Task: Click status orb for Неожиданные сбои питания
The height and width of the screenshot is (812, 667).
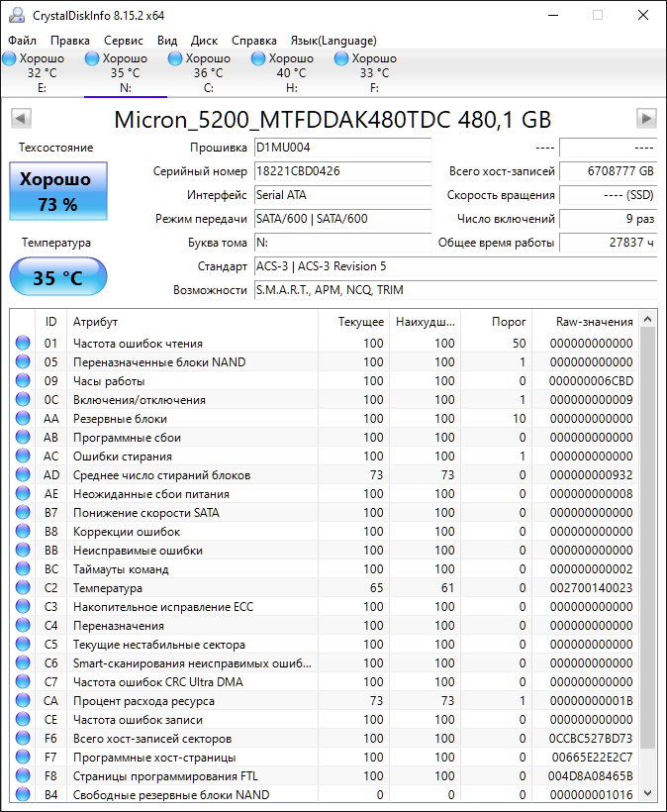Action: click(x=23, y=493)
